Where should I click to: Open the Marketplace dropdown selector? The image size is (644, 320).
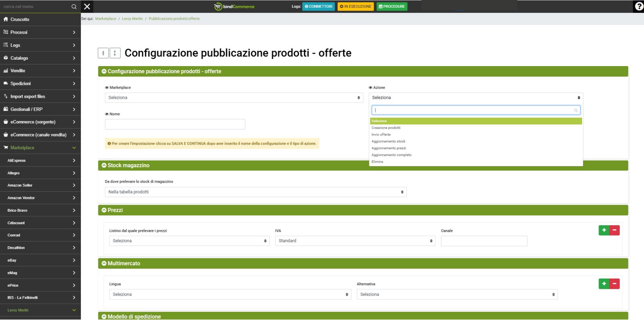tap(234, 97)
